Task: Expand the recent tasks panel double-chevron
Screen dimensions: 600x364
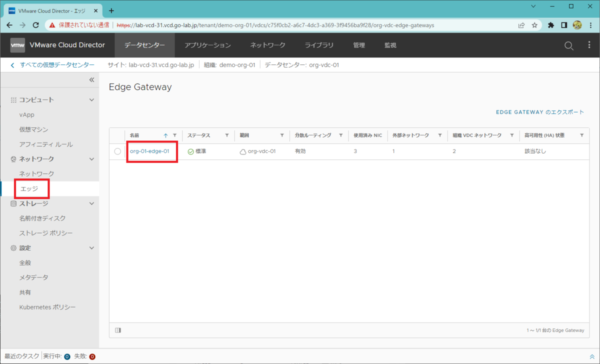Action: click(x=592, y=356)
